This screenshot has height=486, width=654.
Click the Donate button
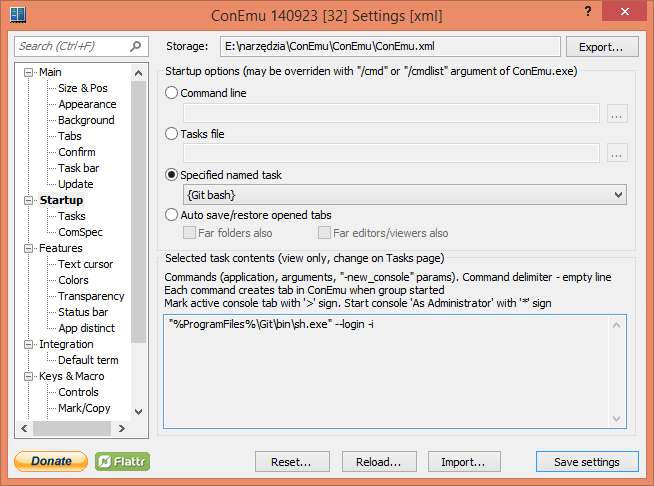point(51,461)
